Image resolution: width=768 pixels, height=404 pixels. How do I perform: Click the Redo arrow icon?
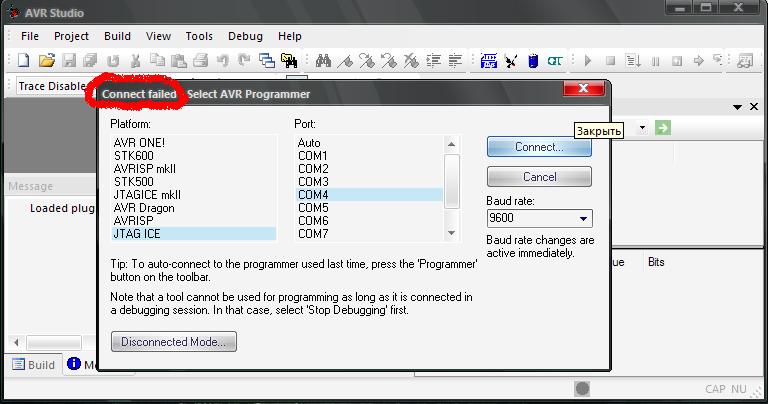point(244,61)
